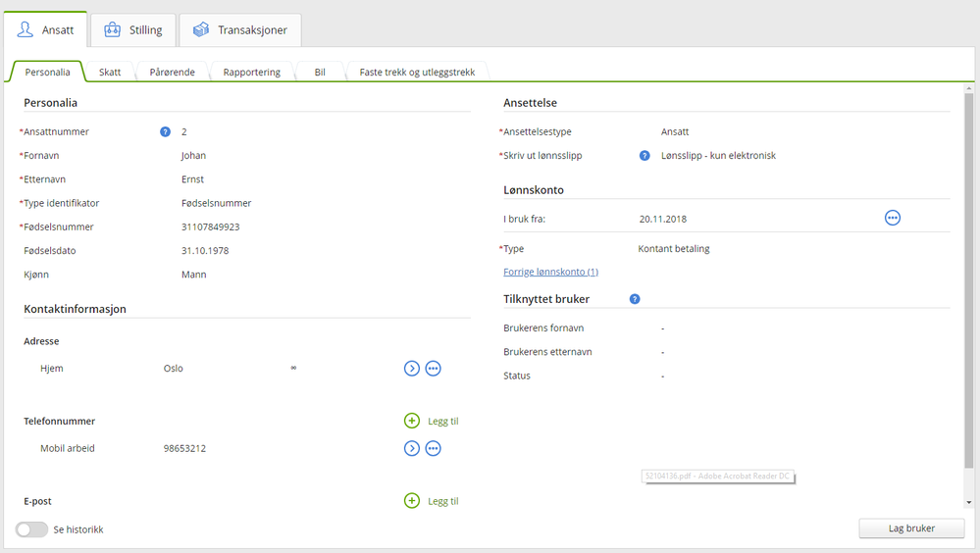980x553 pixels.
Task: Switch to the Stilling tab
Action: [133, 30]
